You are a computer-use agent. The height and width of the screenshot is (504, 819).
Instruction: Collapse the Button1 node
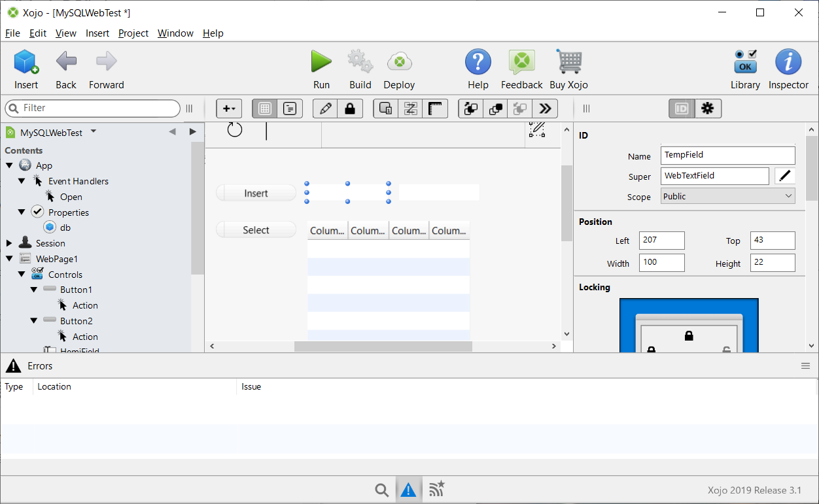(34, 290)
